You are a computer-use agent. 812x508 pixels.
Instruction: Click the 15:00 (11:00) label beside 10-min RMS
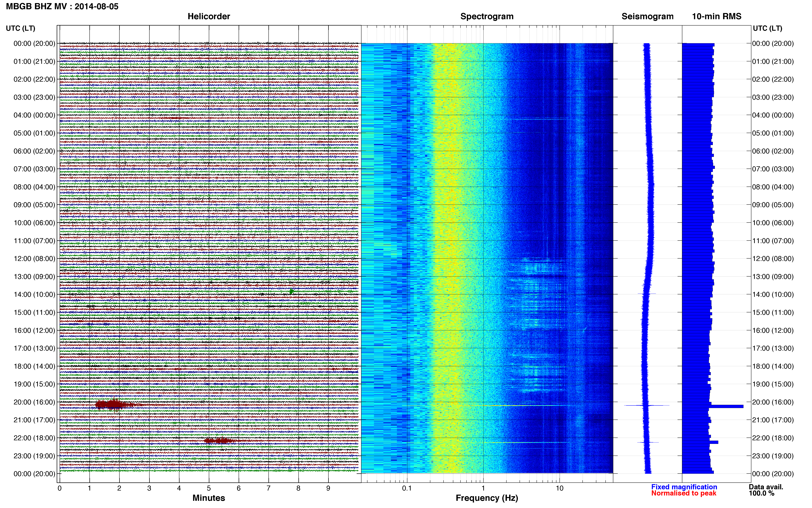click(773, 312)
